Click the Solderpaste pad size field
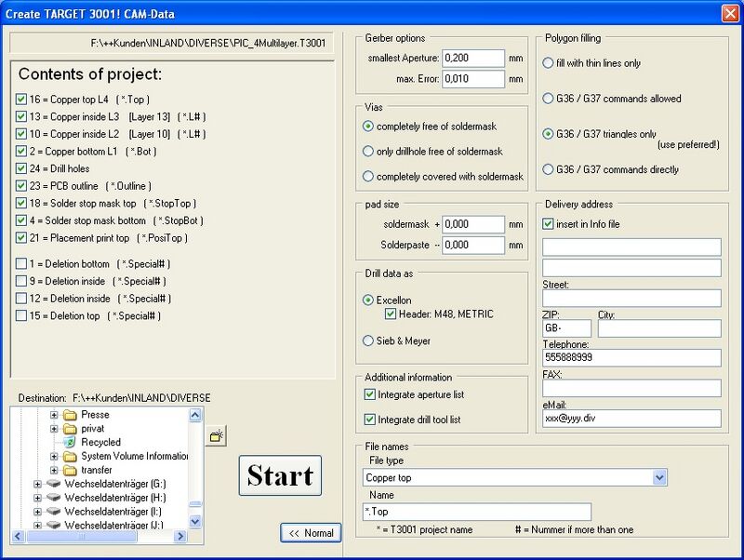 pyautogui.click(x=473, y=245)
